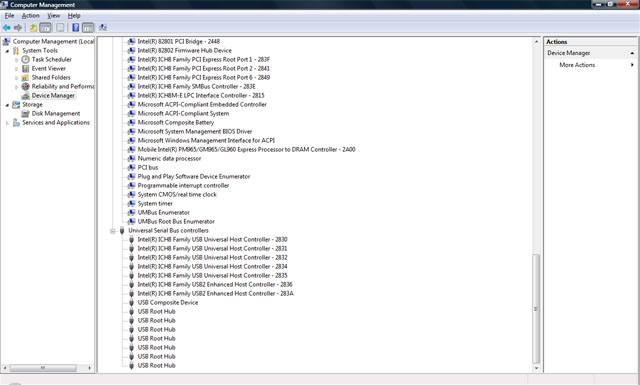
Task: Click device list scrollbar down arrow
Action: pyautogui.click(x=536, y=368)
